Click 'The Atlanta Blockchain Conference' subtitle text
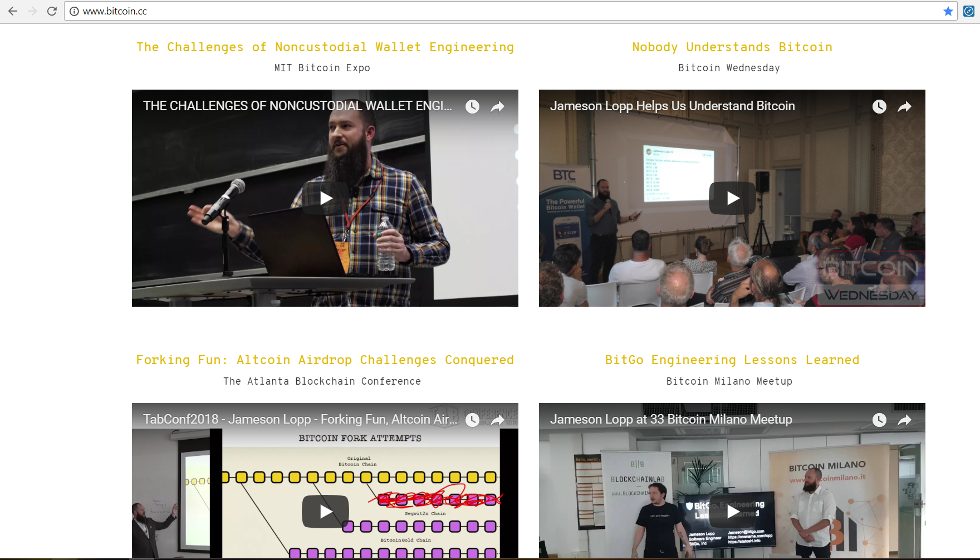980x560 pixels. [322, 381]
